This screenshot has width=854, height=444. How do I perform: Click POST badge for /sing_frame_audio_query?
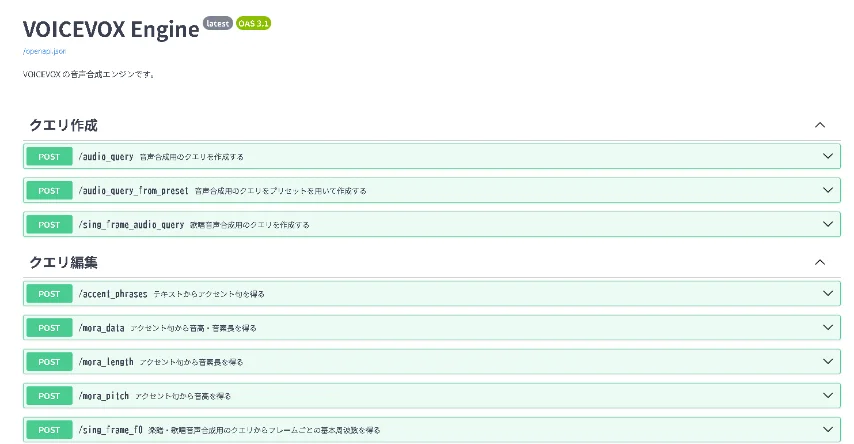click(x=49, y=224)
